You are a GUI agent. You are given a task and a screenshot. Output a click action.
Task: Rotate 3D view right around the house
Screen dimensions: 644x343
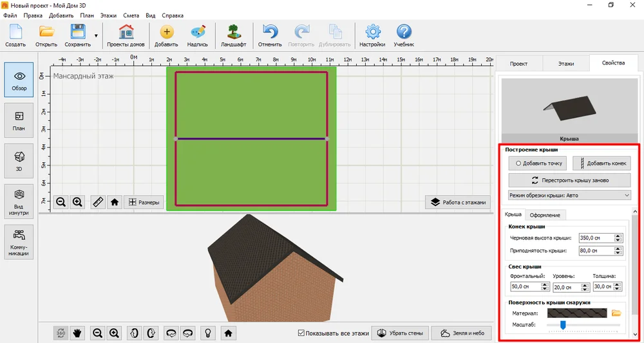click(x=187, y=333)
